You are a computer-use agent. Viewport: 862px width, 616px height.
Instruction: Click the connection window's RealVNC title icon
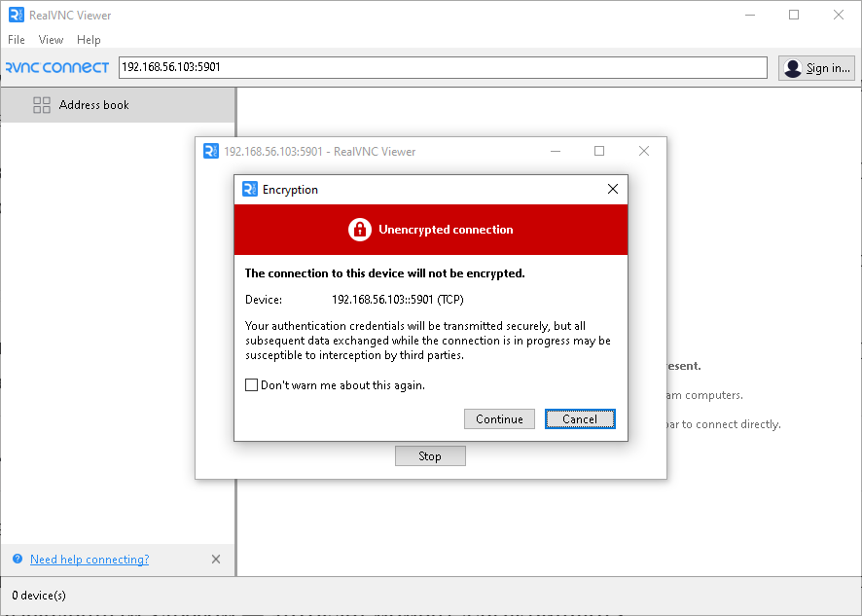[211, 151]
